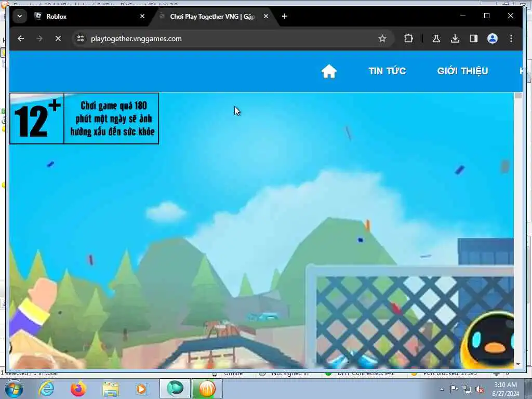Open the Extensions puzzle icon
The image size is (532, 399).
pos(408,38)
